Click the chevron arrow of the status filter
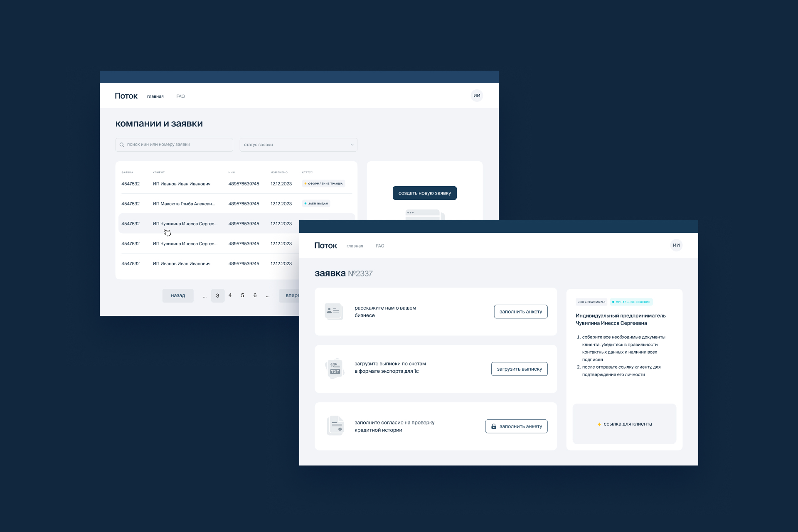The image size is (798, 532). click(x=352, y=145)
